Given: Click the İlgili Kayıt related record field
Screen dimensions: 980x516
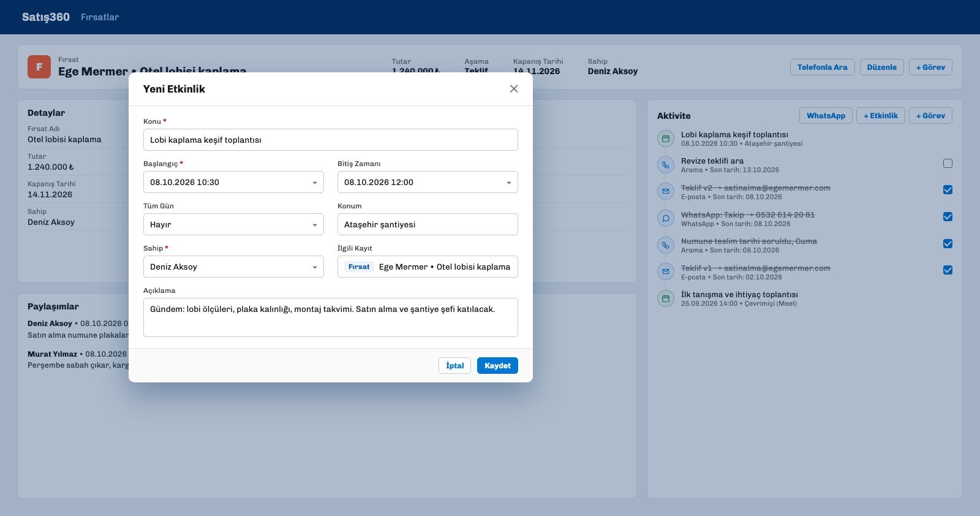Looking at the screenshot, I should click(x=428, y=267).
